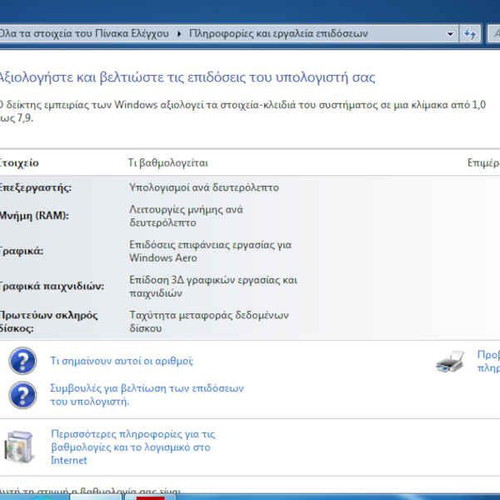
Task: Open 'Συμβουλές για βελτίωση των επιδόσεων' link
Action: (147, 395)
